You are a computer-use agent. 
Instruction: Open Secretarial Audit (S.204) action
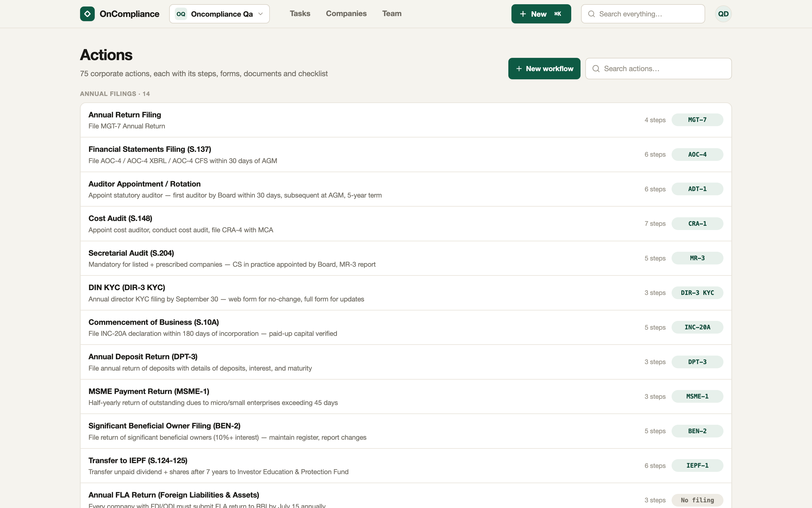point(406,258)
